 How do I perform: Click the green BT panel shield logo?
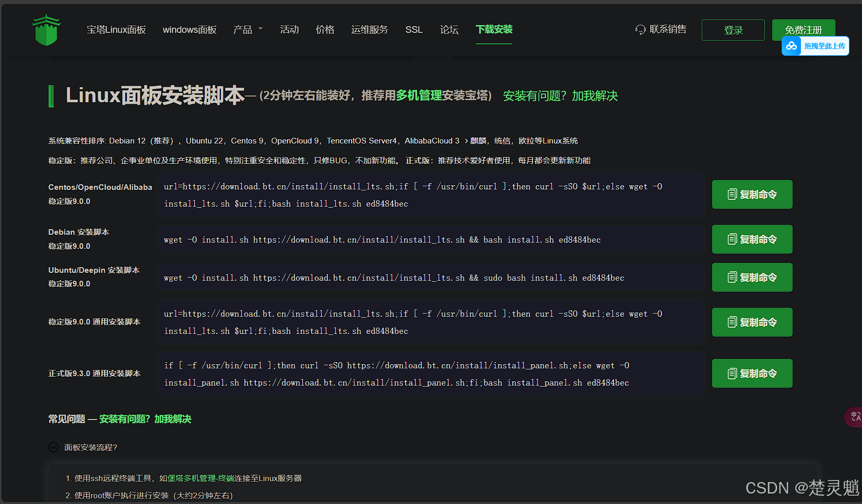(46, 30)
